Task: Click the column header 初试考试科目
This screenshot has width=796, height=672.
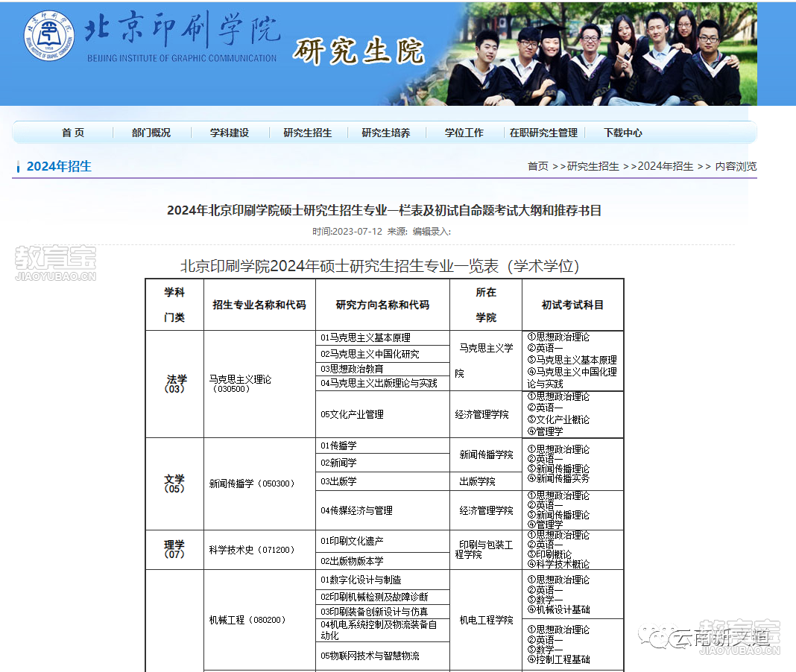Action: pyautogui.click(x=572, y=305)
